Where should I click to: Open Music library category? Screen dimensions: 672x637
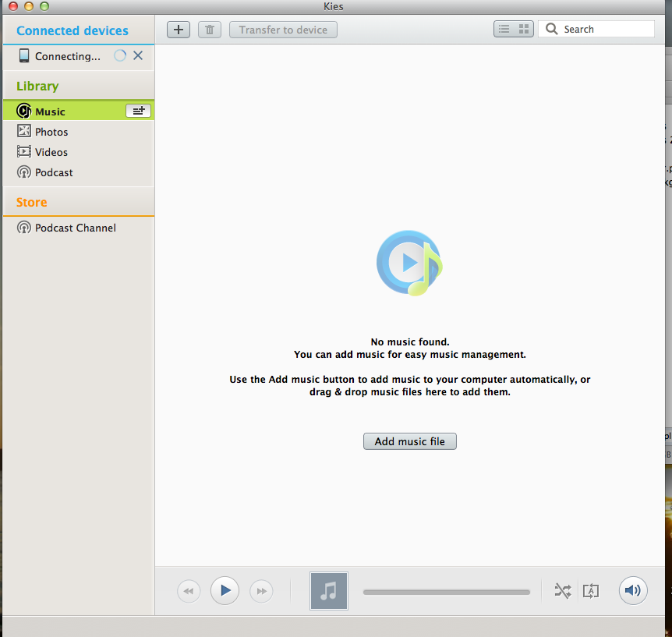pyautogui.click(x=79, y=111)
